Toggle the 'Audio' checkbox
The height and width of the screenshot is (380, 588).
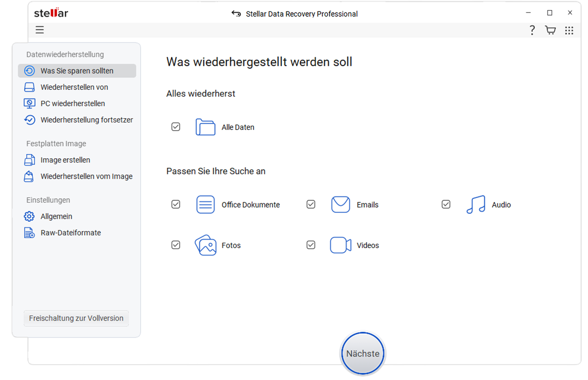tap(446, 204)
